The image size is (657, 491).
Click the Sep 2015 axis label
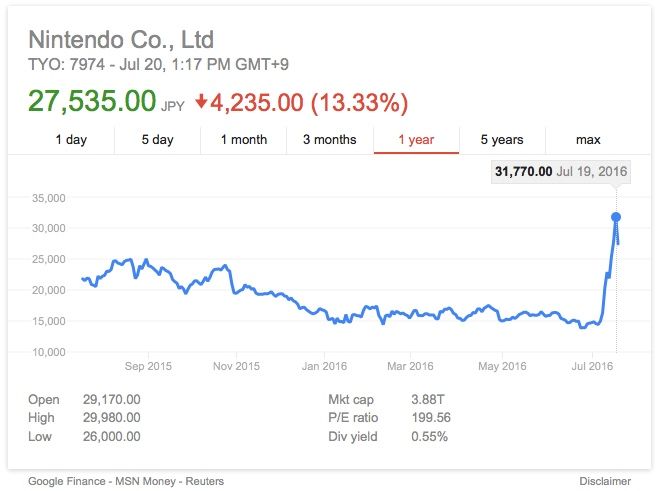(x=147, y=366)
